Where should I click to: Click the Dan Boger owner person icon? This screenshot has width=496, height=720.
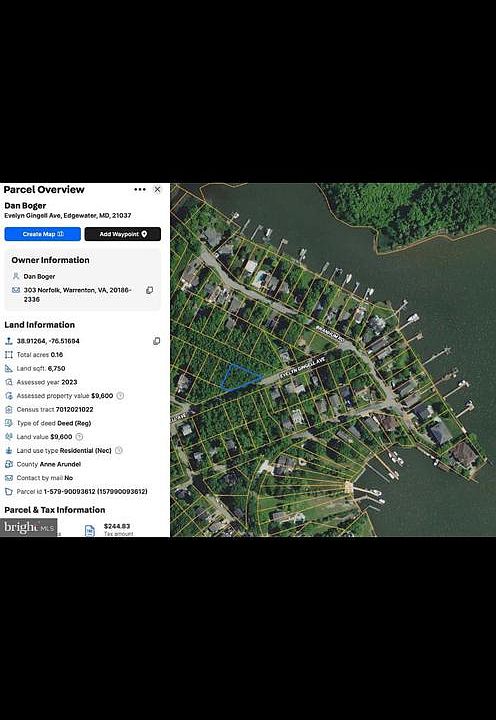pos(16,276)
